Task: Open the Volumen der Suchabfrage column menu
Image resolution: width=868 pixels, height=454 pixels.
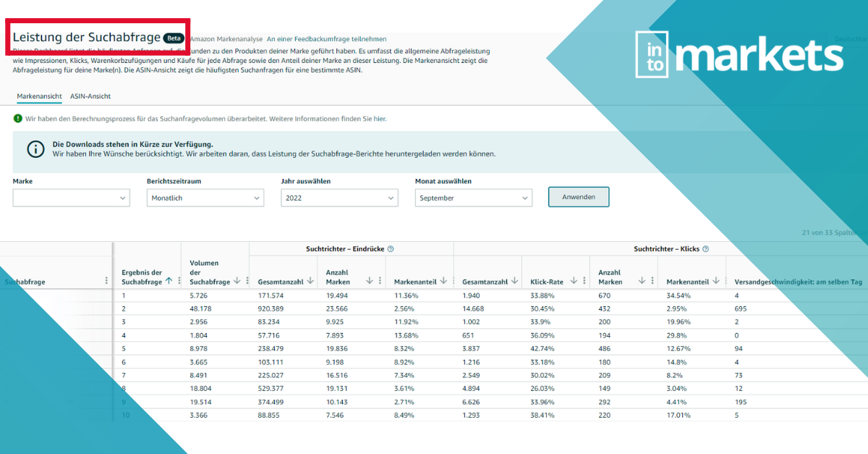Action: (x=246, y=282)
